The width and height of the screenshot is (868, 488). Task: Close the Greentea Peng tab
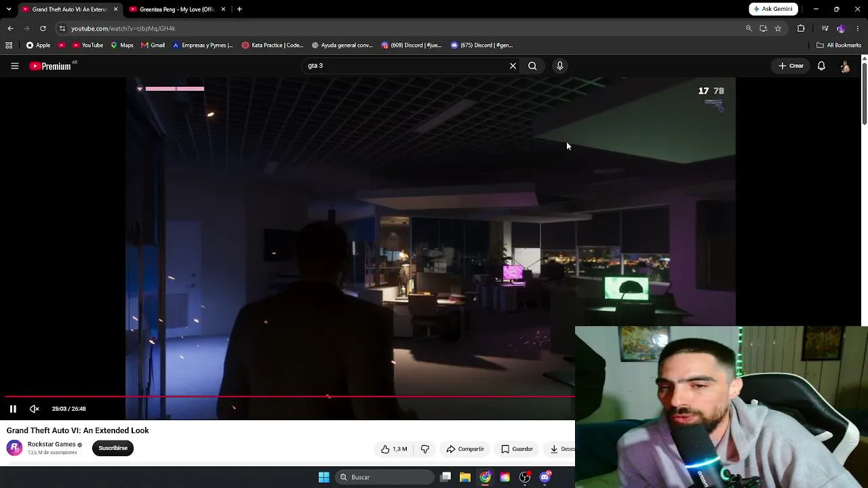(x=223, y=9)
